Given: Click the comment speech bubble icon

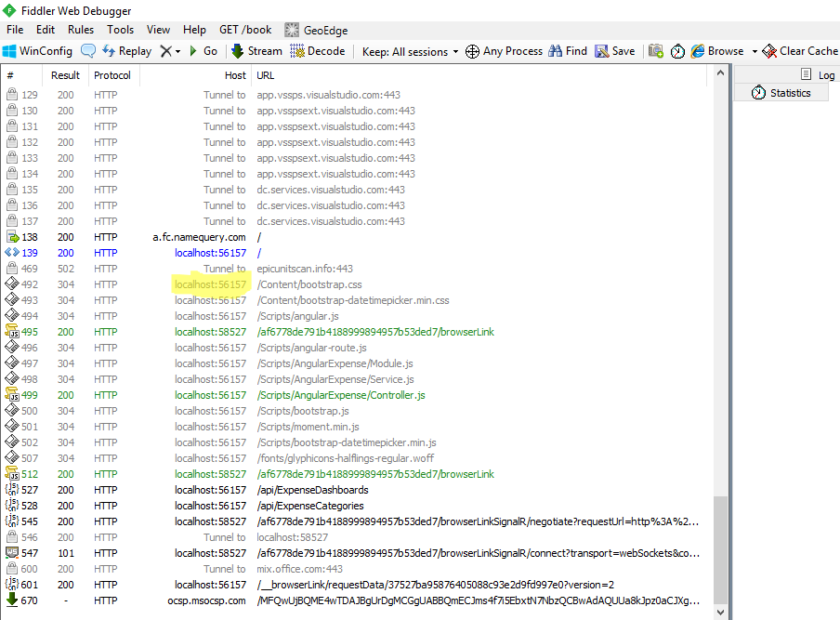Looking at the screenshot, I should pos(88,51).
